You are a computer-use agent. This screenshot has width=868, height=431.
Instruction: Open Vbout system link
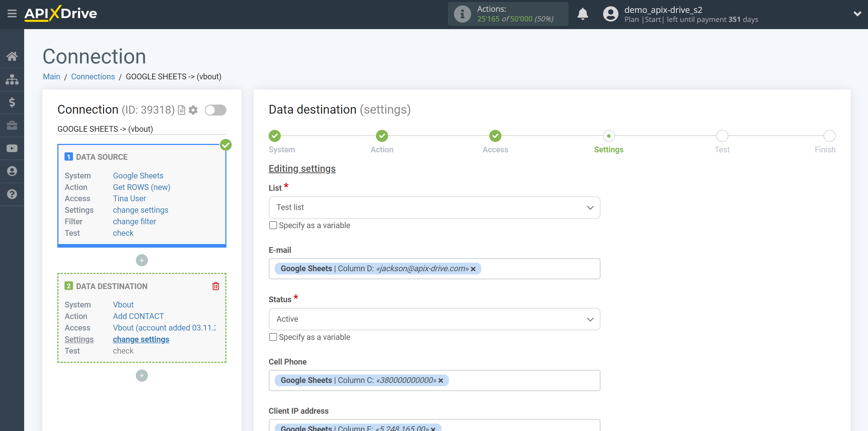click(x=123, y=305)
